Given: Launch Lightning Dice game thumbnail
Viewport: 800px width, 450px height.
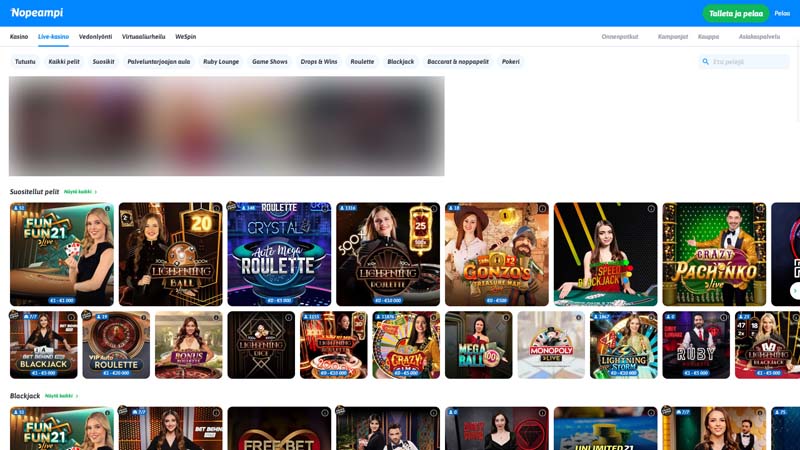Looking at the screenshot, I should coord(261,345).
